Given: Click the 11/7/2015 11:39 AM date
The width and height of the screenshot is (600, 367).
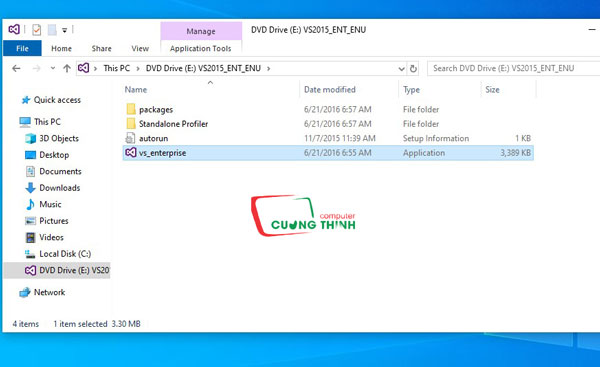Looking at the screenshot, I should pyautogui.click(x=340, y=138).
